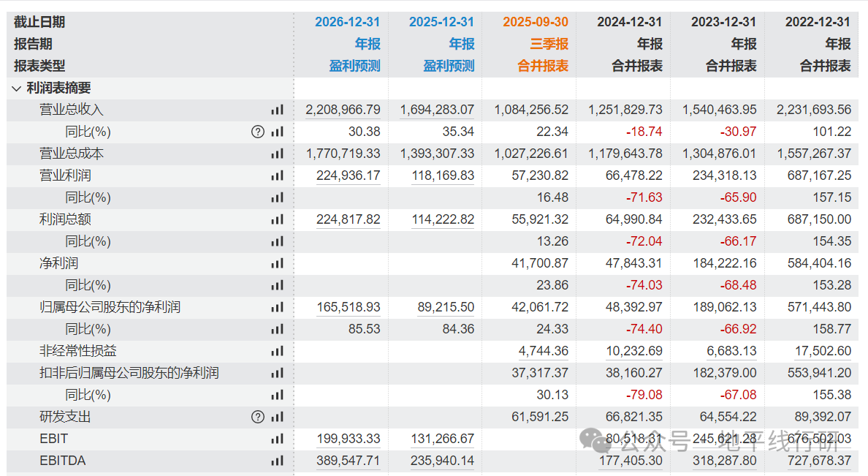Open chart for 归属母公司股东的净利润
Image resolution: width=868 pixels, height=476 pixels.
point(277,307)
